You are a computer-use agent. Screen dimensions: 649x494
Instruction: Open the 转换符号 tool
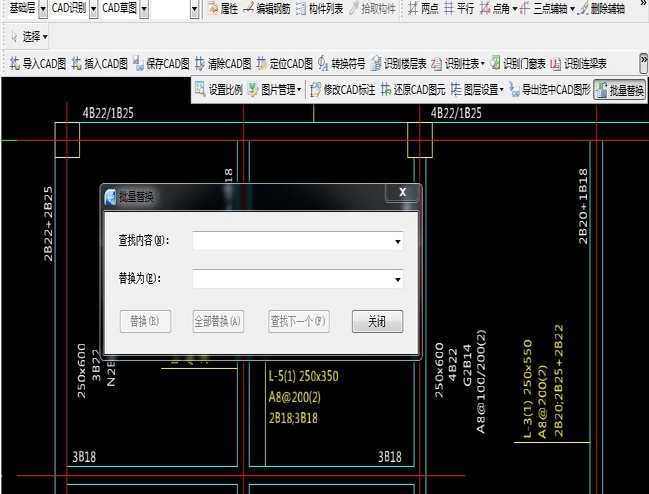click(341, 63)
